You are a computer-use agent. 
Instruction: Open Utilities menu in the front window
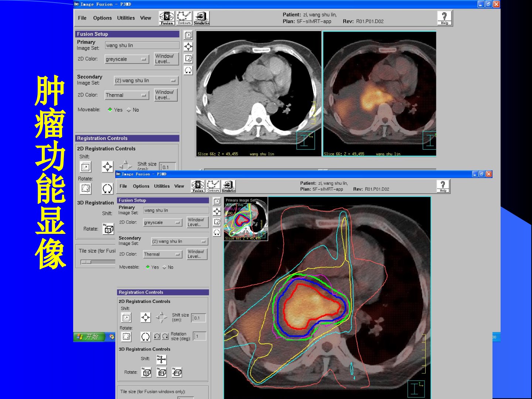[x=162, y=186]
